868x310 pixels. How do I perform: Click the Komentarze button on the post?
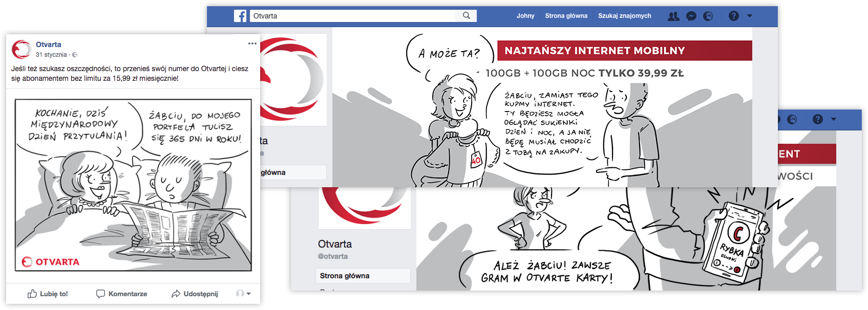pyautogui.click(x=122, y=294)
